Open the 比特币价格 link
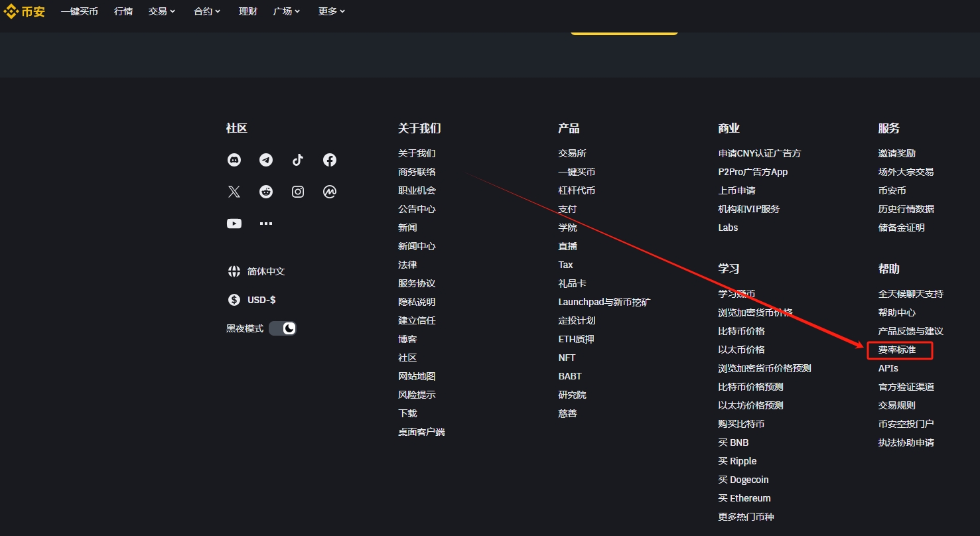The height and width of the screenshot is (536, 980). (742, 331)
